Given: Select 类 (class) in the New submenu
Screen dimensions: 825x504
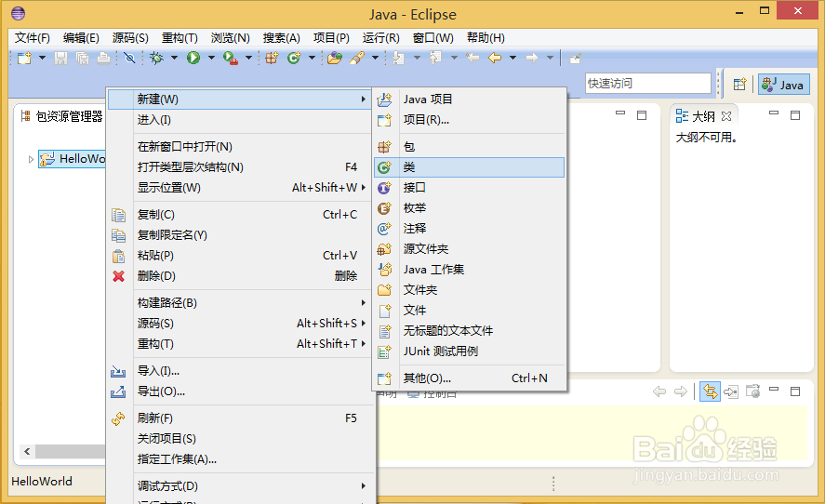Looking at the screenshot, I should point(470,166).
